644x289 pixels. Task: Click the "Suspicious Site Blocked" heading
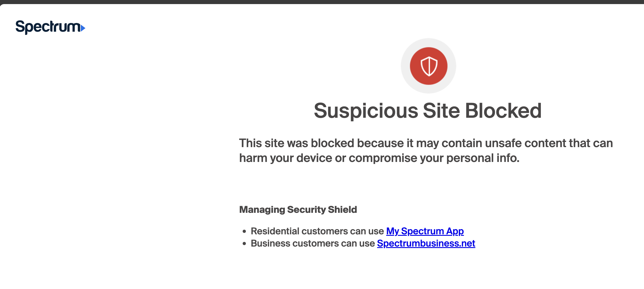pos(427,111)
